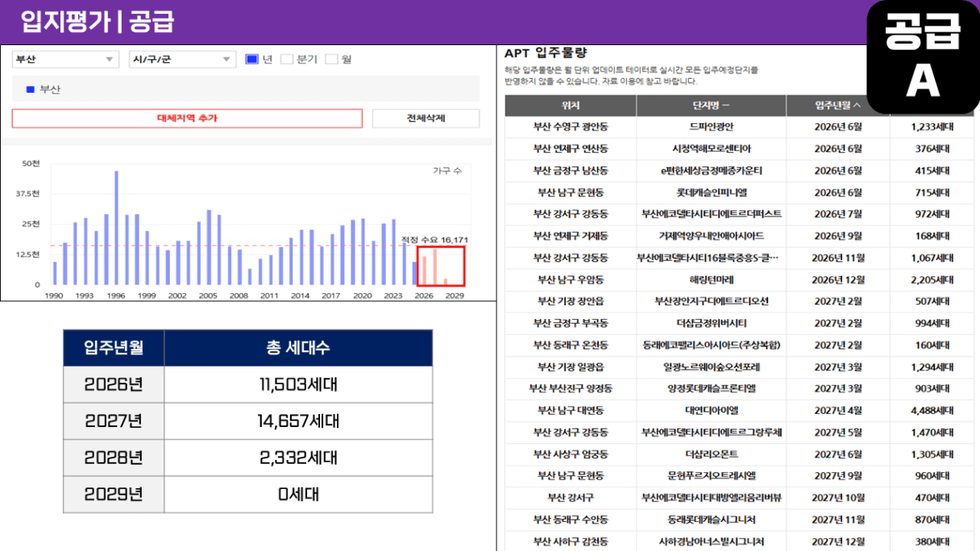The width and height of the screenshot is (980, 551).
Task: Click the 2029년 row label in summary table
Action: [114, 495]
